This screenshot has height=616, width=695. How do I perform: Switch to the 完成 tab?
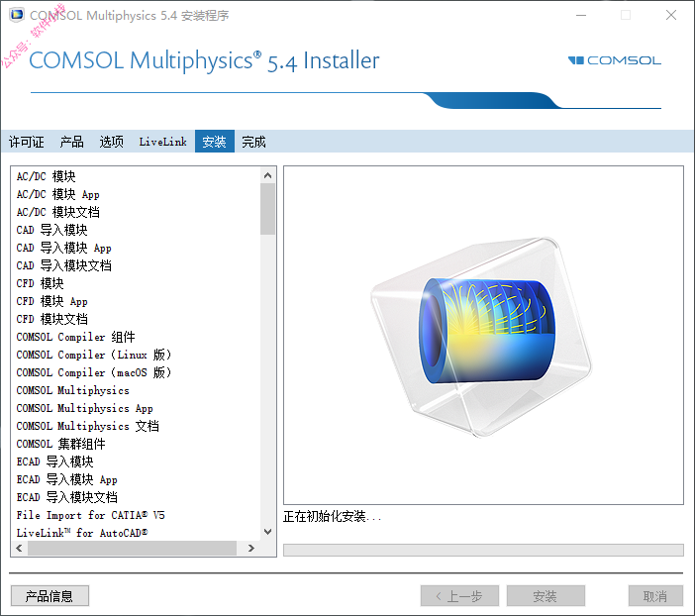253,142
